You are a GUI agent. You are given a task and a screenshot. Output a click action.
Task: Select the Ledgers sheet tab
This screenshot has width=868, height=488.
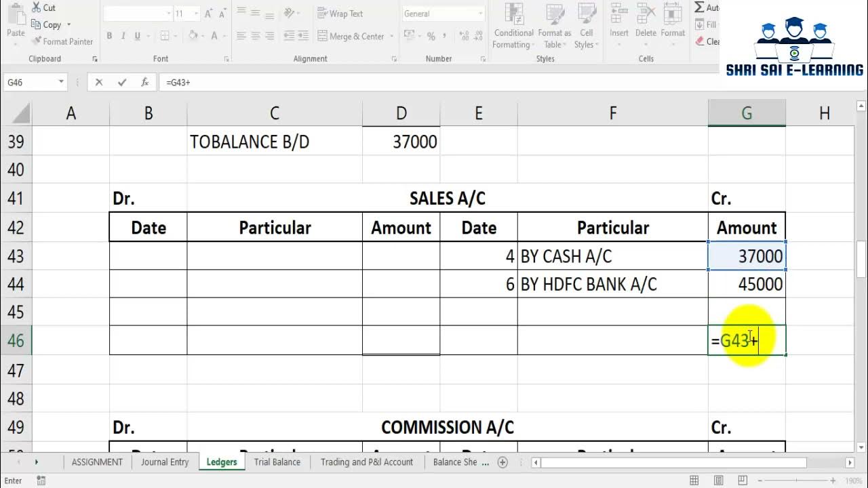tap(222, 462)
